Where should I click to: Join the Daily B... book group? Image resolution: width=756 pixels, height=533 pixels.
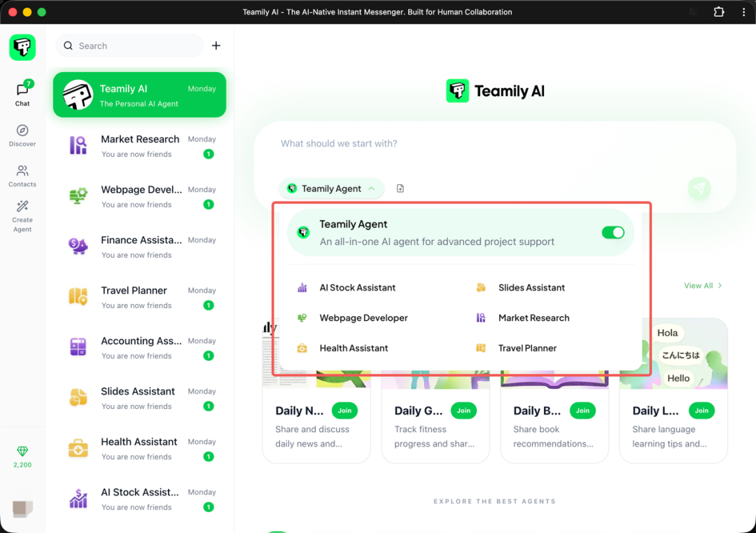pos(582,410)
